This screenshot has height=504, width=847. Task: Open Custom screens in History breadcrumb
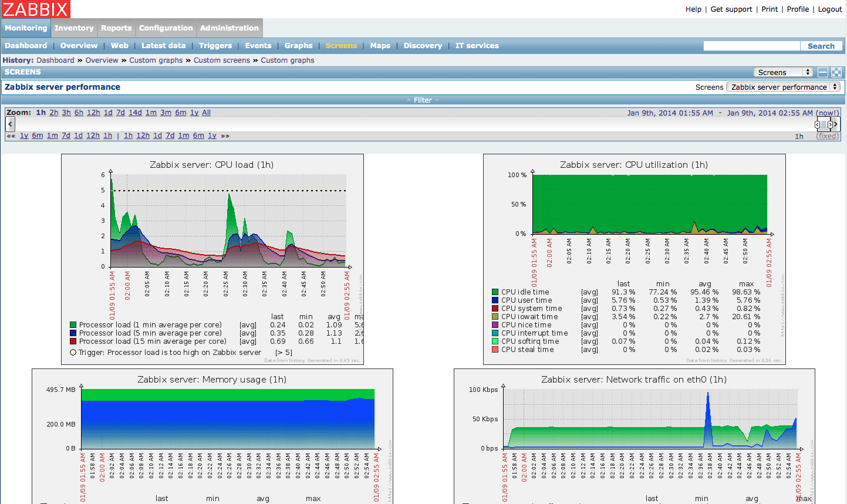222,60
